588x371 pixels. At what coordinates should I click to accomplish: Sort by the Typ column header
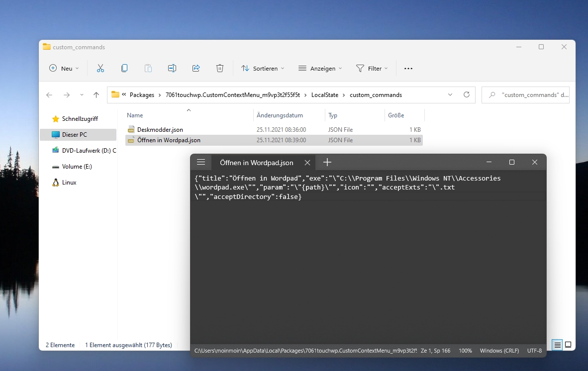pos(355,115)
